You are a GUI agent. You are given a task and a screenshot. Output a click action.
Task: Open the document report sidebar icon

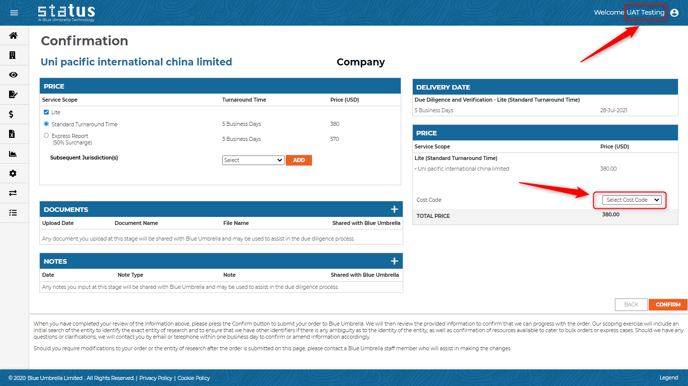[12, 134]
